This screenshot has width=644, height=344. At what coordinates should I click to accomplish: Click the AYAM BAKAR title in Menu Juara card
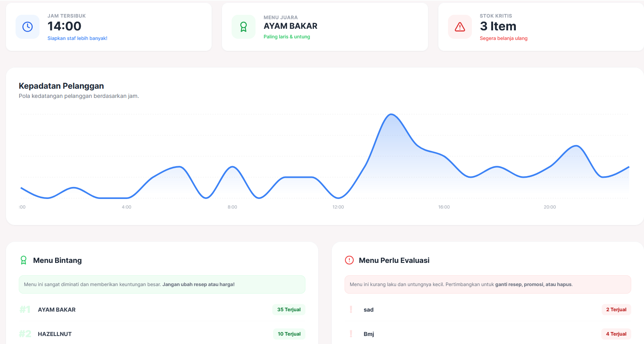tap(290, 26)
